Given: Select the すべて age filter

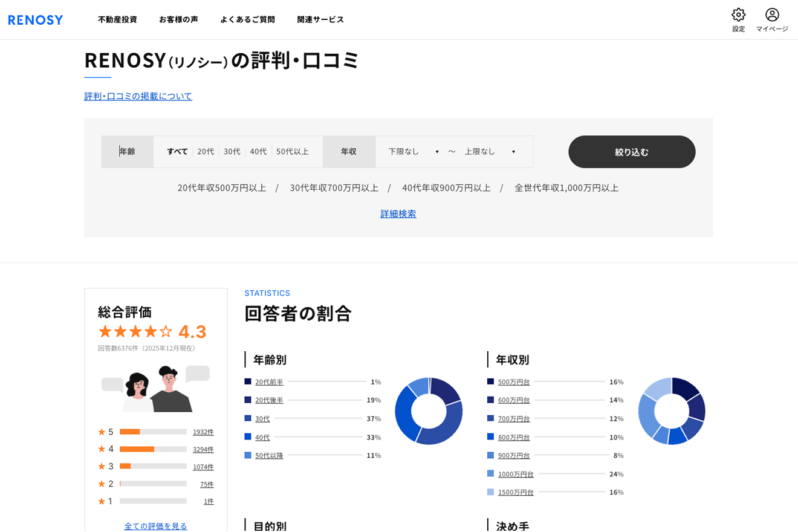Looking at the screenshot, I should coord(177,151).
